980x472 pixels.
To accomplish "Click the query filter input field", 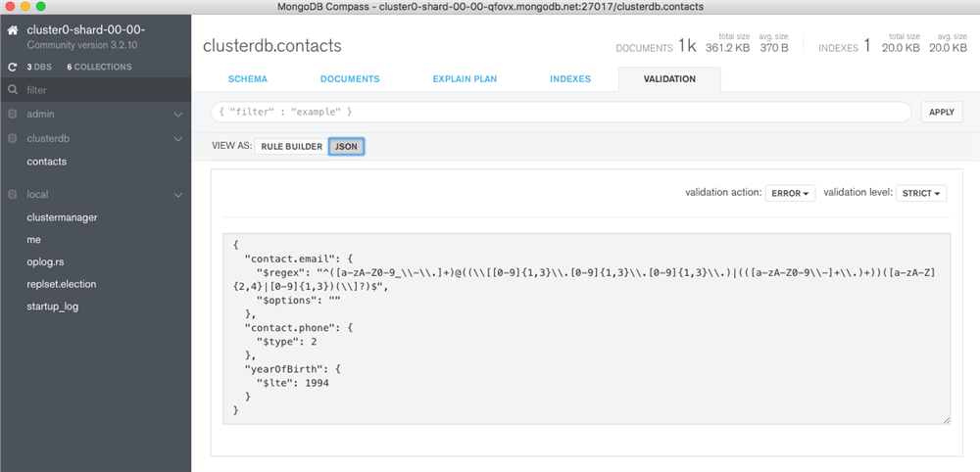I will pyautogui.click(x=561, y=113).
